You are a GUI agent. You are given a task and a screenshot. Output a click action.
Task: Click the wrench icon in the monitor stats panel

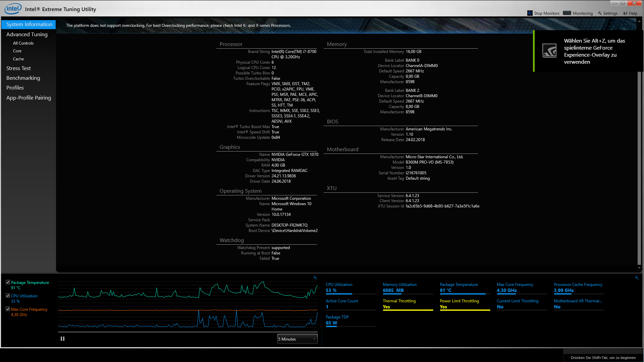tap(636, 278)
